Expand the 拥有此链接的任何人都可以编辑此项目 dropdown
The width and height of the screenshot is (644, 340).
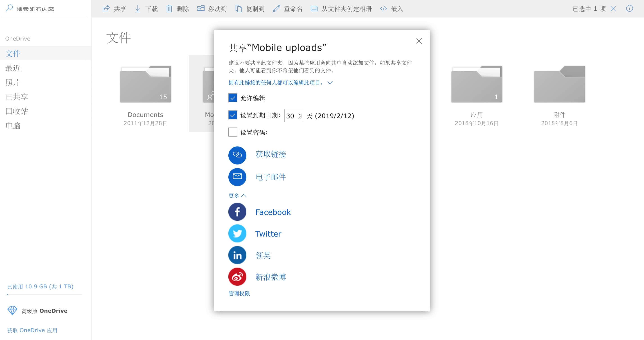pyautogui.click(x=281, y=83)
